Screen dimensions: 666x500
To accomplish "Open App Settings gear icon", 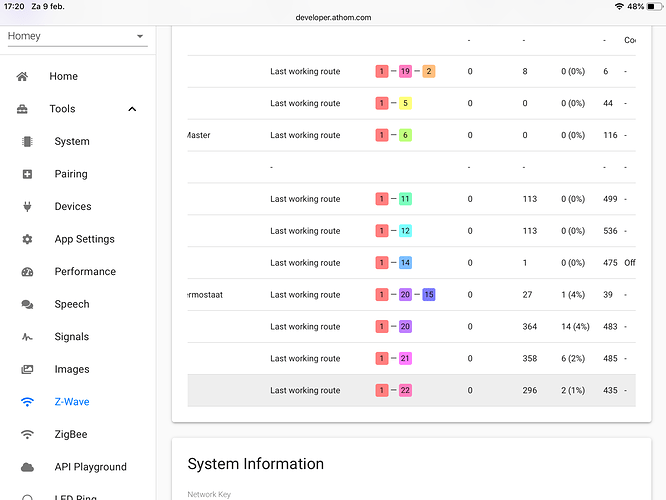I will click(x=27, y=239).
